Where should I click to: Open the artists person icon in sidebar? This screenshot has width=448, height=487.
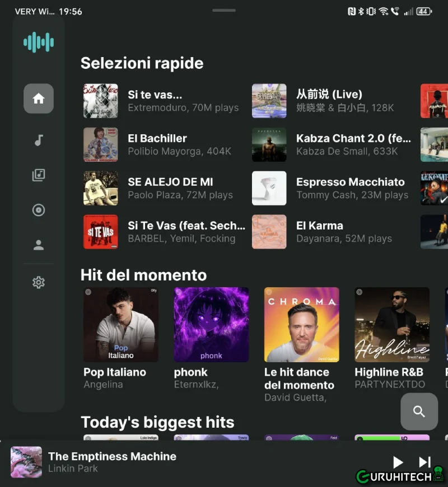[39, 245]
